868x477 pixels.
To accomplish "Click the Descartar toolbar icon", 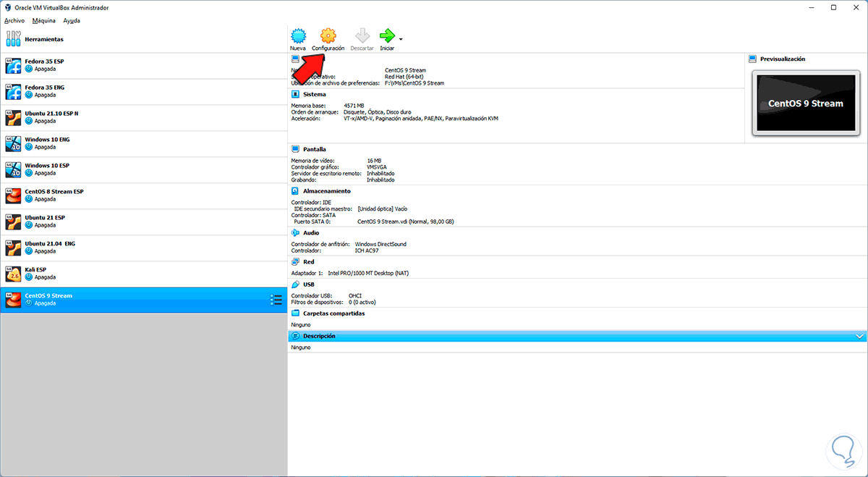I will [362, 35].
